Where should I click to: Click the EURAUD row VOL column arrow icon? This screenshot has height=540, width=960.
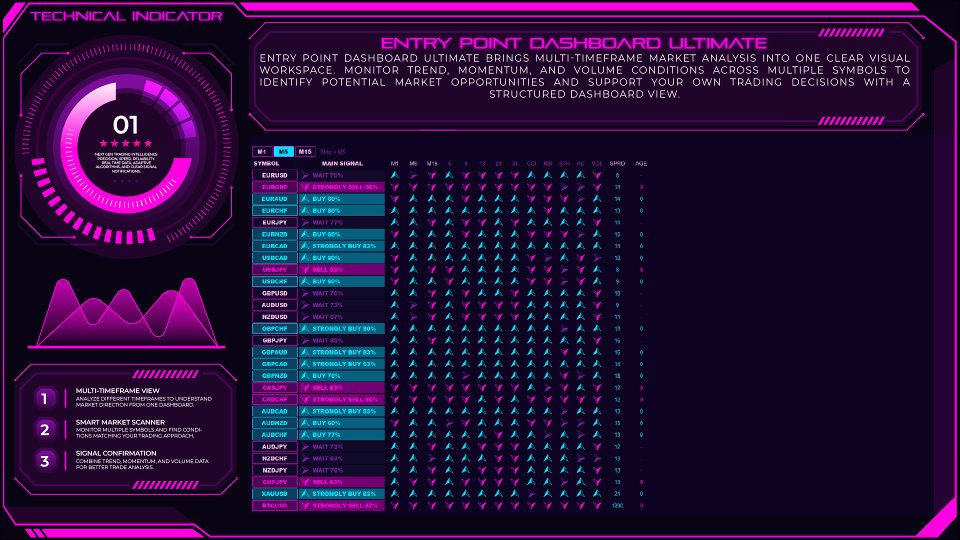(597, 198)
